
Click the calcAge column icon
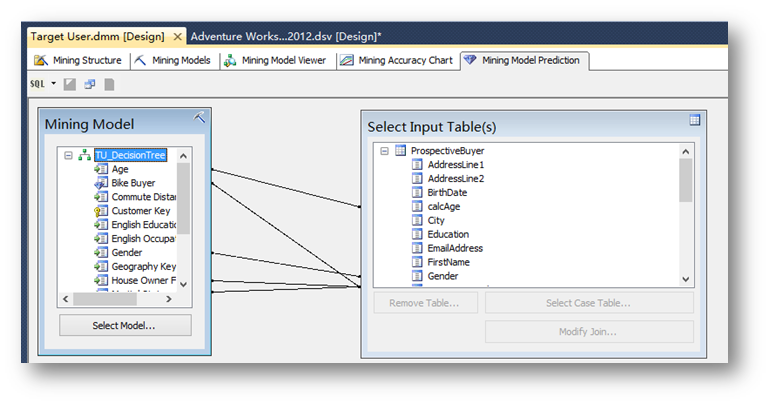417,206
